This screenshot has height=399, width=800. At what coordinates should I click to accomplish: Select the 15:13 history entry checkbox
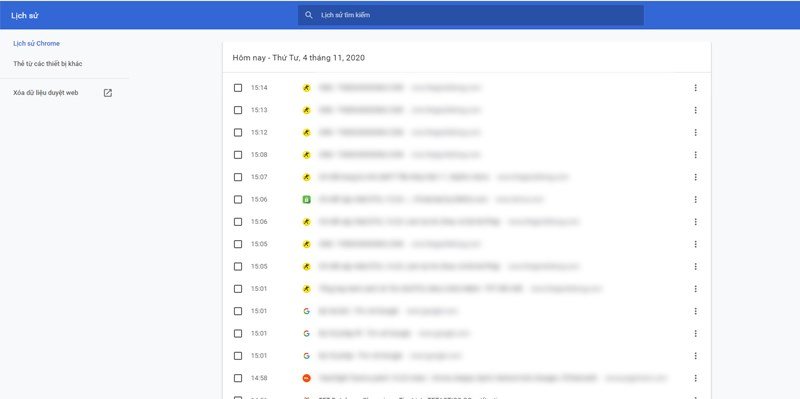click(x=238, y=110)
